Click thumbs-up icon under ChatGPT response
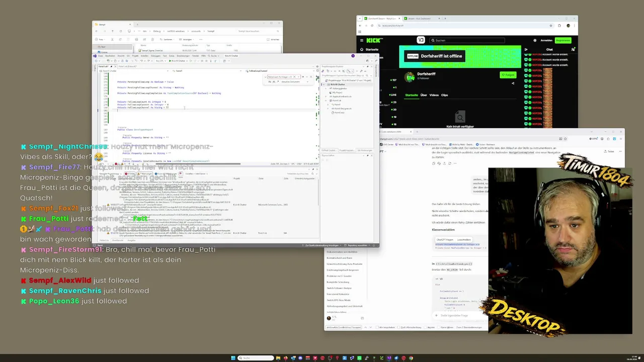Image resolution: width=644 pixels, height=362 pixels. (439, 163)
